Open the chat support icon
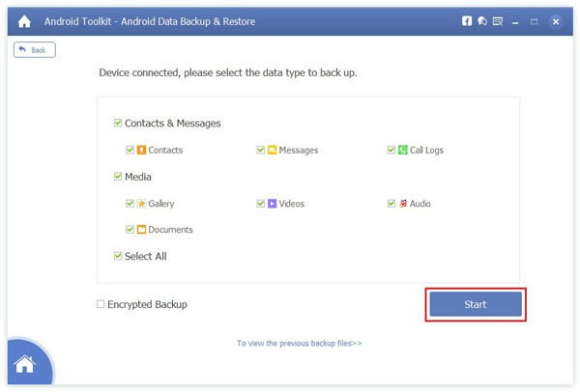Viewport: 580px width, 392px height. point(481,20)
